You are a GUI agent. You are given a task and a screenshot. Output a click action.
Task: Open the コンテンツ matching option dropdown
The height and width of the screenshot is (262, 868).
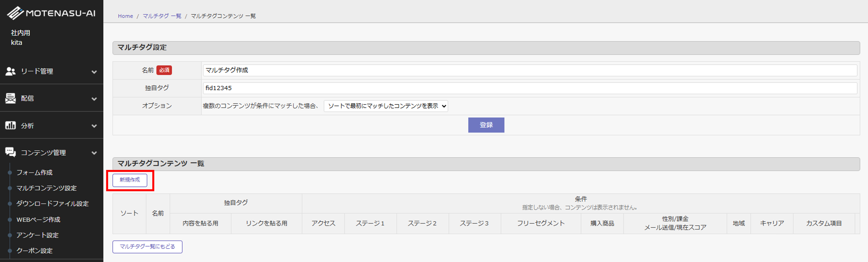tap(385, 106)
